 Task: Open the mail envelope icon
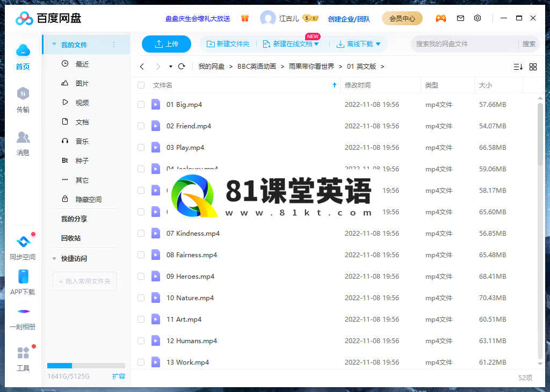[x=460, y=18]
